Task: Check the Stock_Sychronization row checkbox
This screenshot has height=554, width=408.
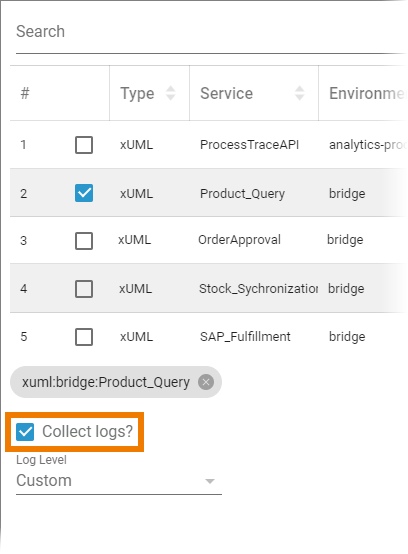Action: [84, 289]
